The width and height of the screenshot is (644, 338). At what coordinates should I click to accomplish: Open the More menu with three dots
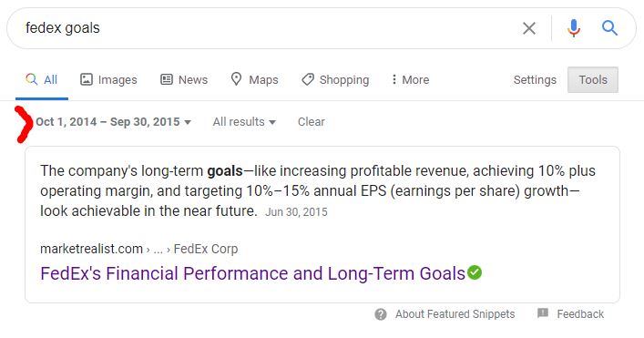[410, 79]
